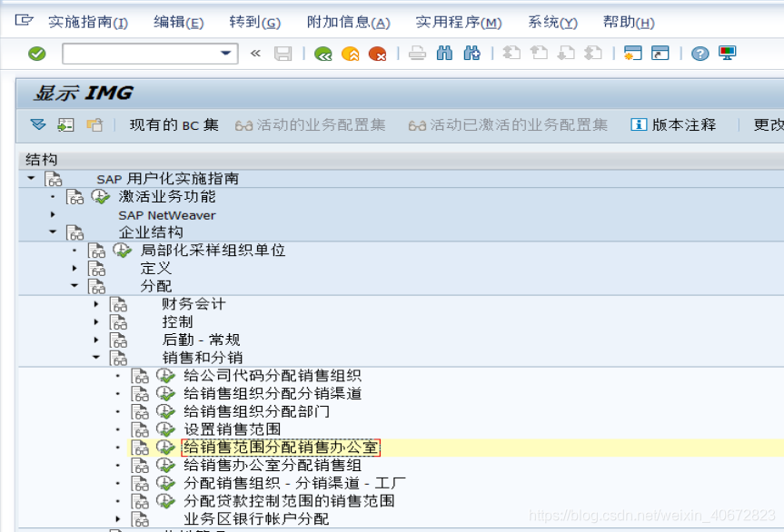Execute activity icon for 激活业务功能
Screen dimensions: 784x532
(x=101, y=196)
